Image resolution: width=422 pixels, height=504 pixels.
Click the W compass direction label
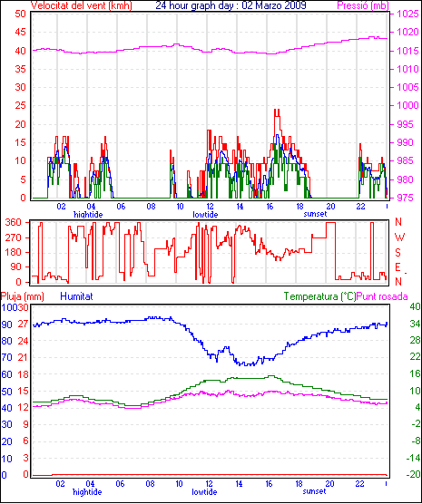[399, 237]
